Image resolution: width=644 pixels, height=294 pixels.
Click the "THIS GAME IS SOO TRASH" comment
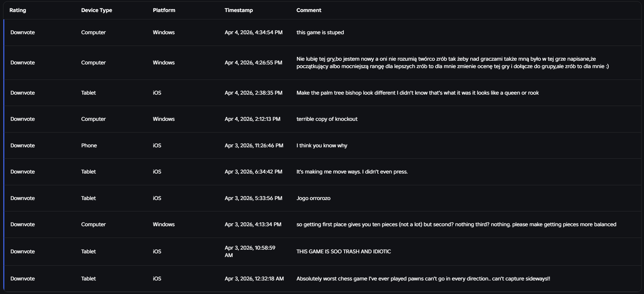[343, 251]
